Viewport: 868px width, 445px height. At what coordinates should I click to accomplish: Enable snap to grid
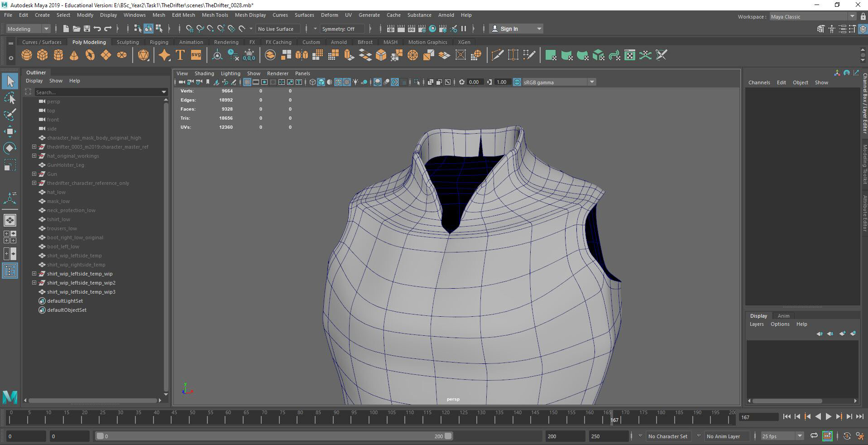point(190,29)
